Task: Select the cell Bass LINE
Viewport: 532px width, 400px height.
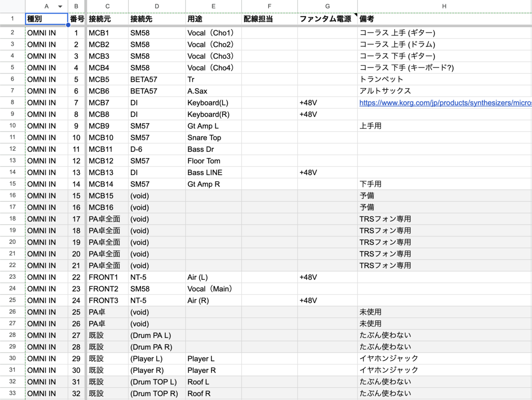Action: (x=214, y=172)
